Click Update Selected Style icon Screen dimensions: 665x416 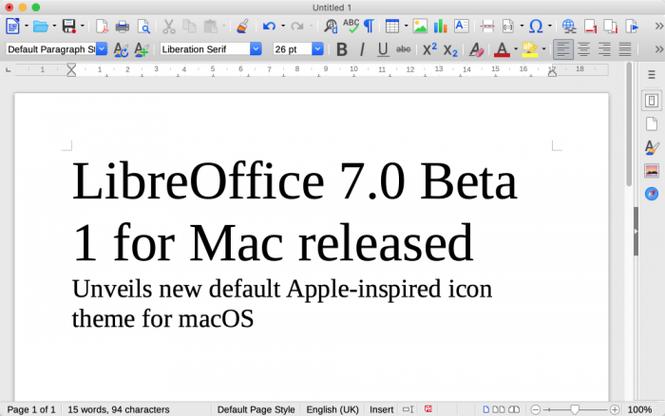click(121, 50)
